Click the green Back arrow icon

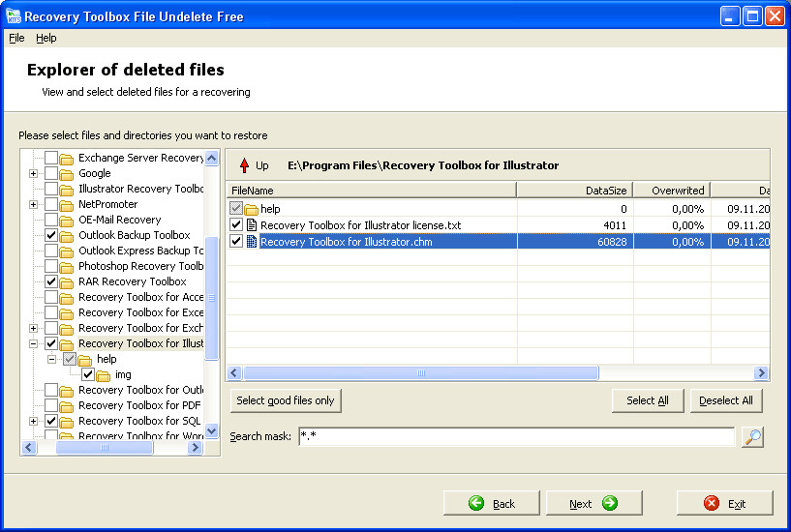[476, 503]
